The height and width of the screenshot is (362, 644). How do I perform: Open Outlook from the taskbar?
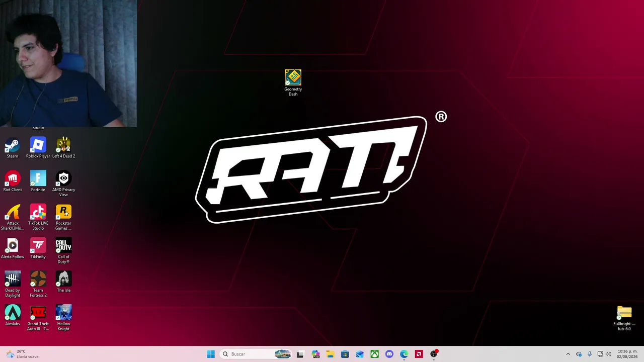(x=360, y=354)
